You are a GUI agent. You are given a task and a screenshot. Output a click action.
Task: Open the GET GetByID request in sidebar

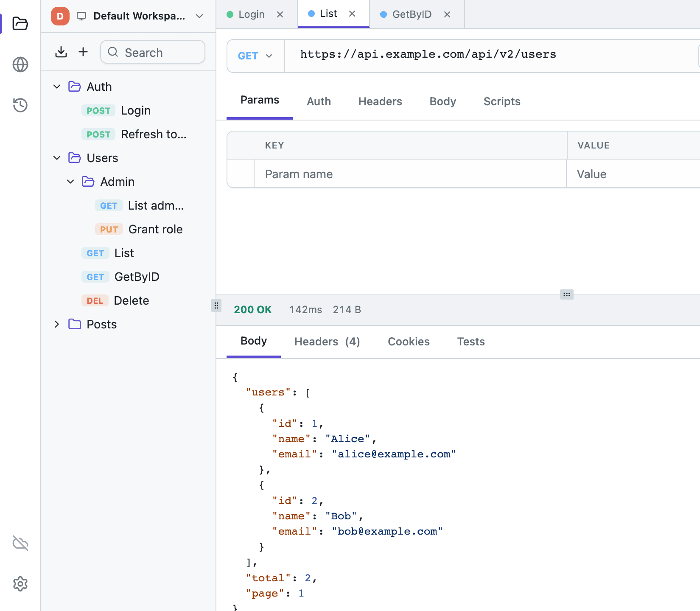click(x=128, y=277)
